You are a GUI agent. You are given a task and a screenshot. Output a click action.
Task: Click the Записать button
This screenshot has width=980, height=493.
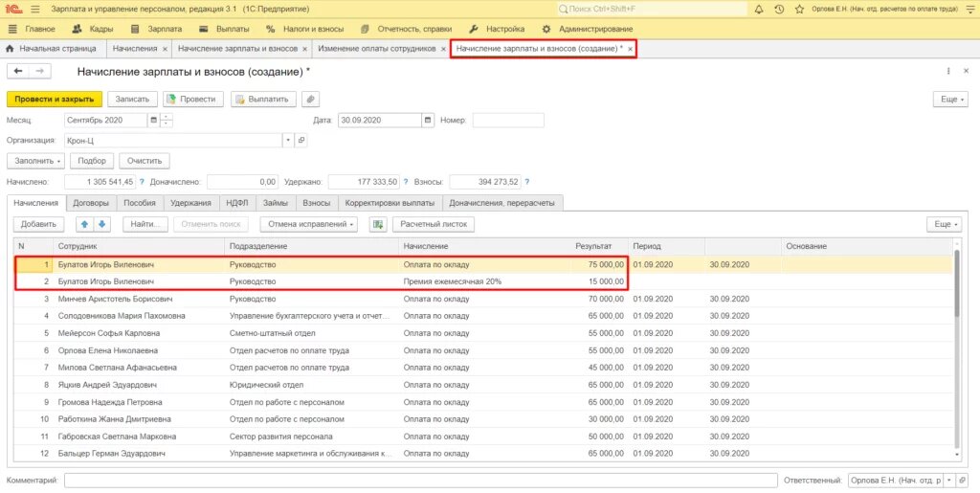click(132, 99)
